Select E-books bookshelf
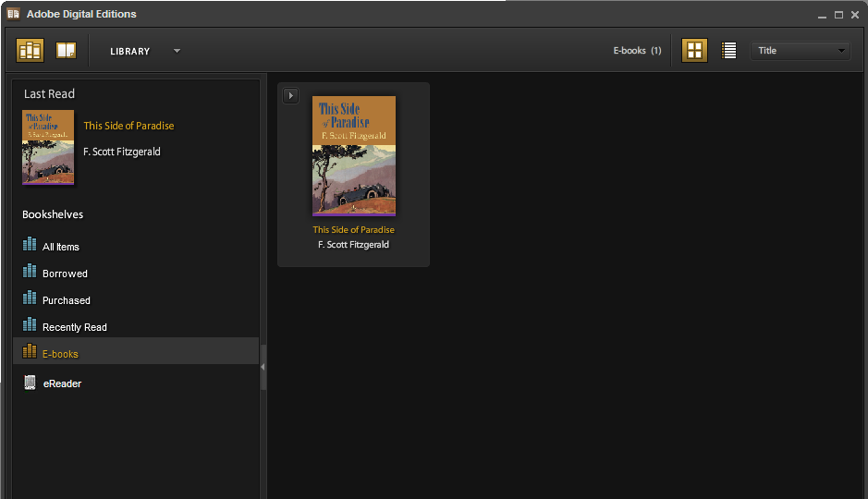868x499 pixels. (x=136, y=351)
